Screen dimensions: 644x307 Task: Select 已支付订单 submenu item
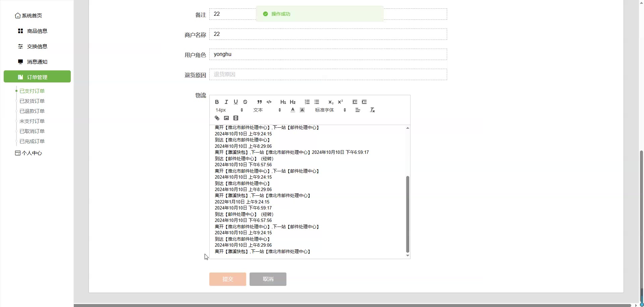[x=32, y=91]
